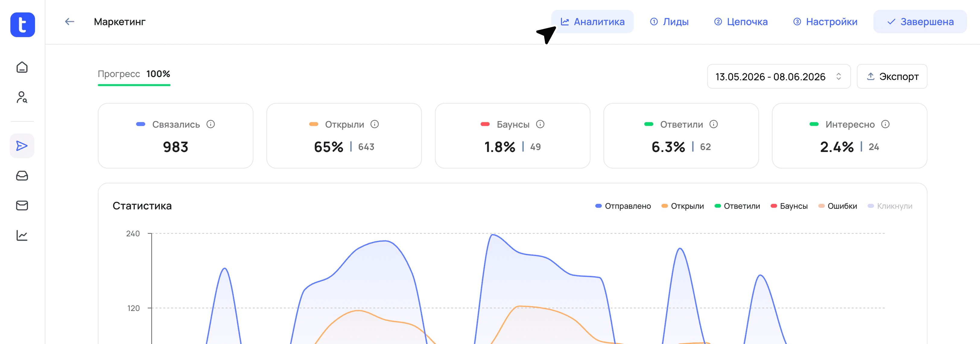Select the campaigns send icon in the sidebar
Image resolution: width=980 pixels, height=344 pixels.
coord(22,146)
